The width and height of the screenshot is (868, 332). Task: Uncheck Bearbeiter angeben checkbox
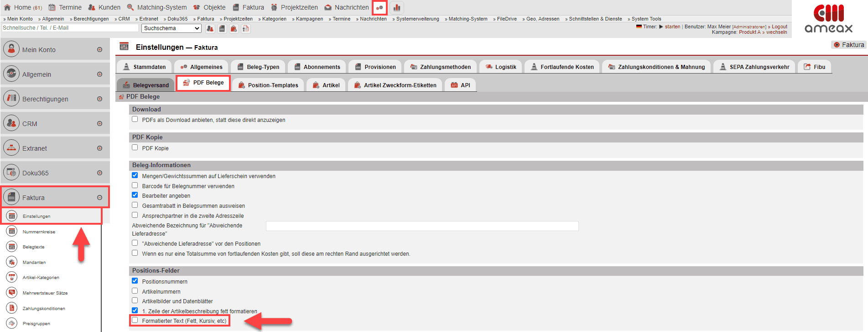click(135, 195)
